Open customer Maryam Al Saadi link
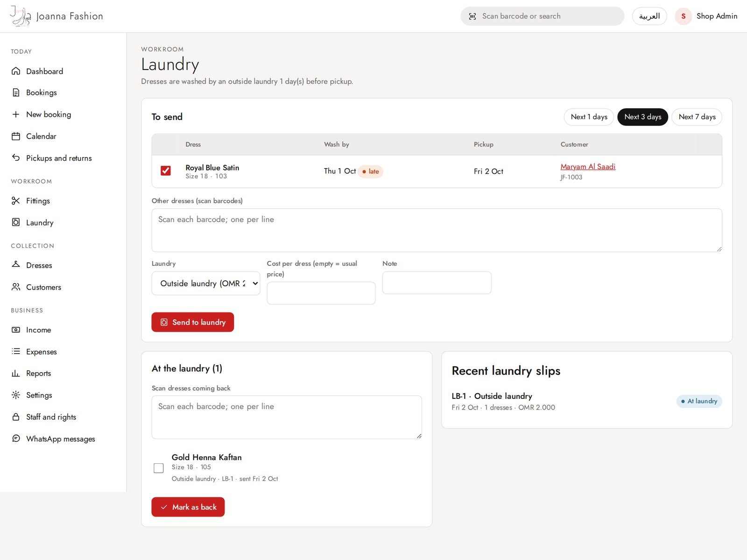This screenshot has height=560, width=747. (588, 167)
